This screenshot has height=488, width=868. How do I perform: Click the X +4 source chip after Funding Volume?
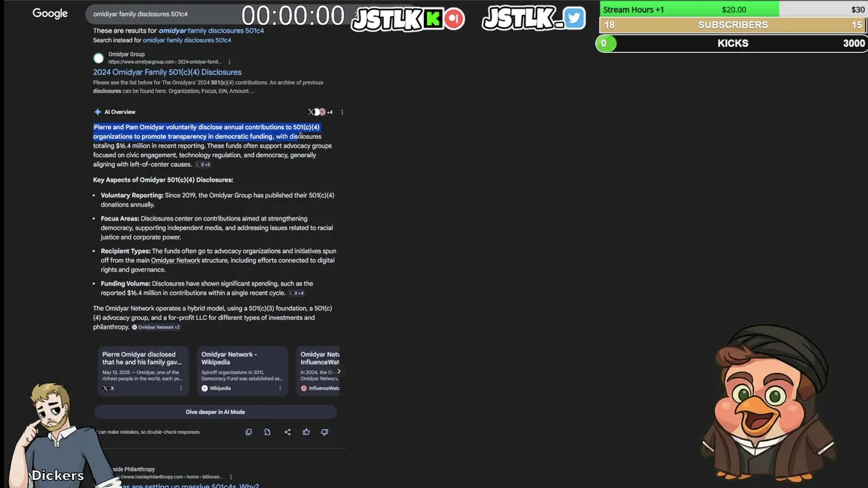[296, 293]
